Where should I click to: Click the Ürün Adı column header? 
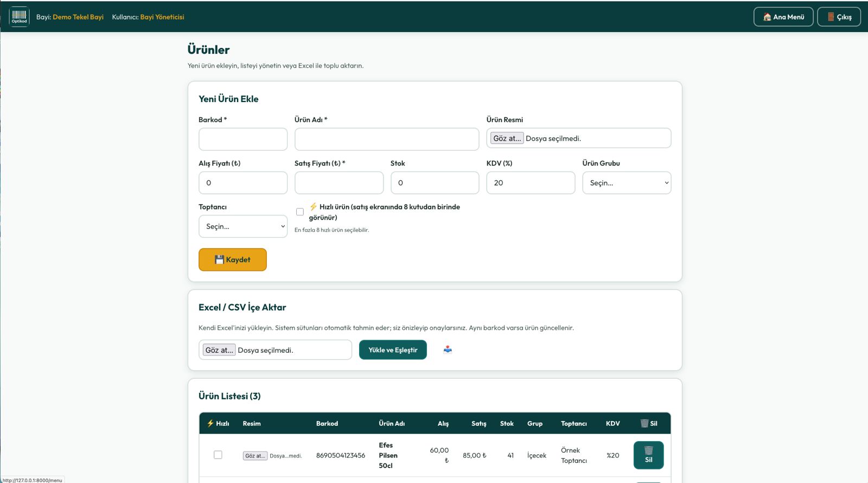(392, 423)
